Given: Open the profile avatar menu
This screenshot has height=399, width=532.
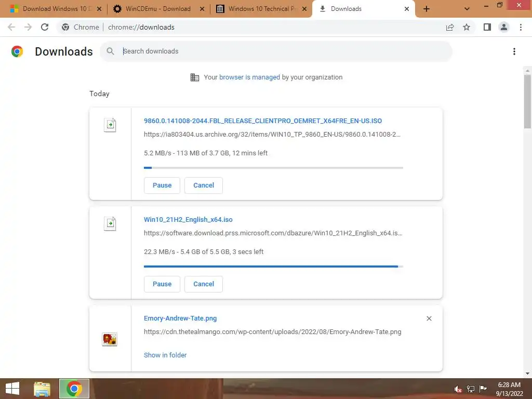Looking at the screenshot, I should pos(504,27).
